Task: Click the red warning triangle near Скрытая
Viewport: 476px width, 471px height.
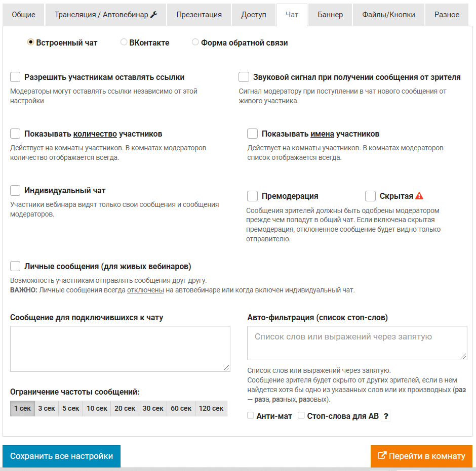Action: click(x=419, y=196)
